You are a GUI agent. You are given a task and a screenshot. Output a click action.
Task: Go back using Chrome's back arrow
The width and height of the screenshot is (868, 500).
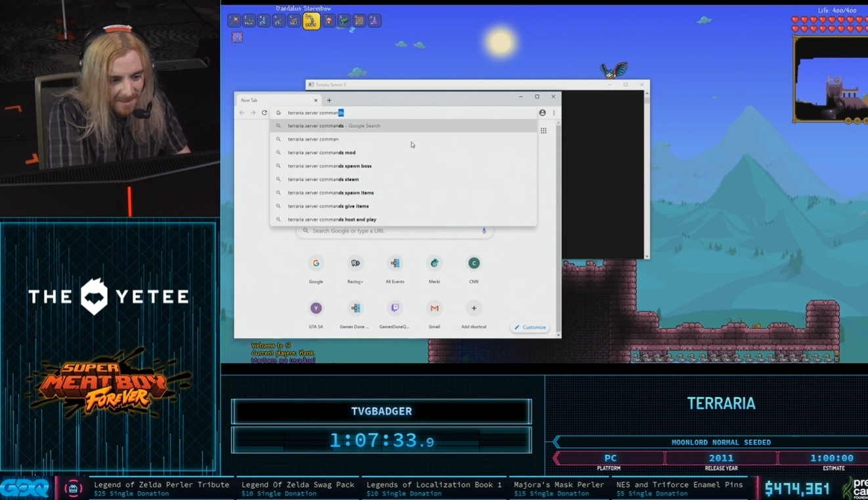tap(242, 113)
